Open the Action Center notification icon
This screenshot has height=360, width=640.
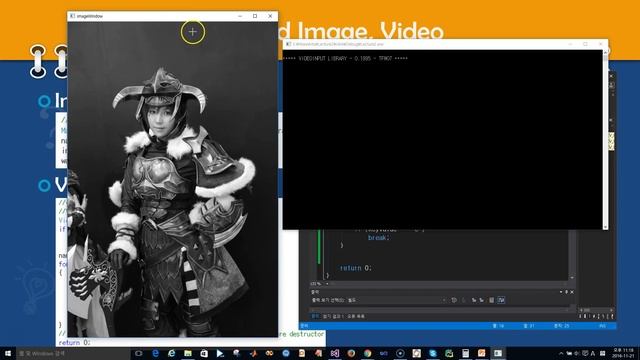click(x=585, y=353)
